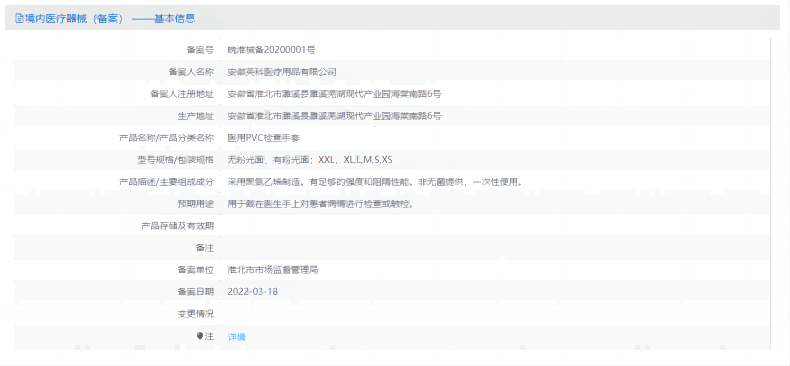Click the 备注 label
The height and width of the screenshot is (366, 790).
pos(205,248)
